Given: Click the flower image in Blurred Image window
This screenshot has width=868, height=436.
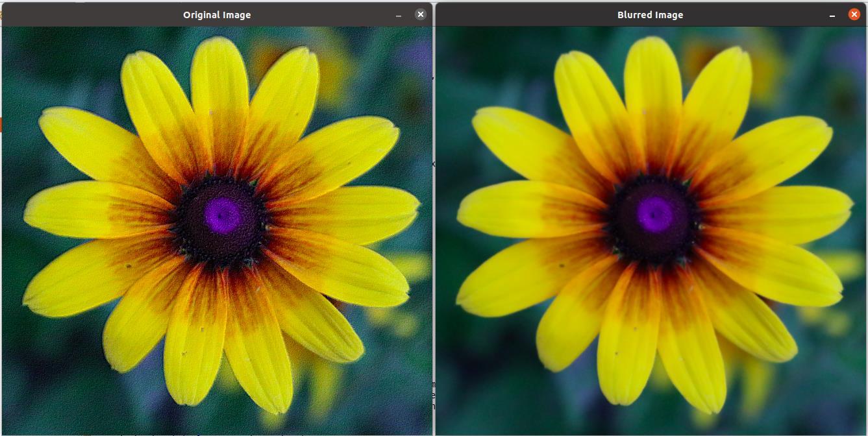Looking at the screenshot, I should click(651, 231).
